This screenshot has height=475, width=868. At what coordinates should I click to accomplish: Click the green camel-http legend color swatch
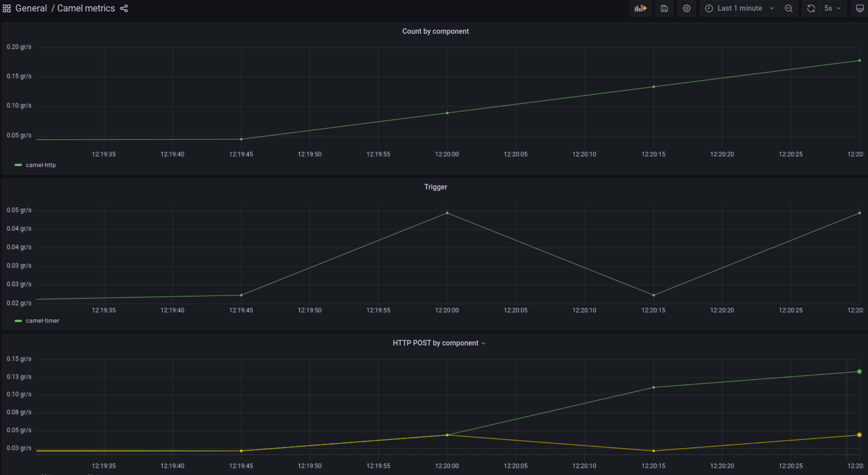point(18,165)
